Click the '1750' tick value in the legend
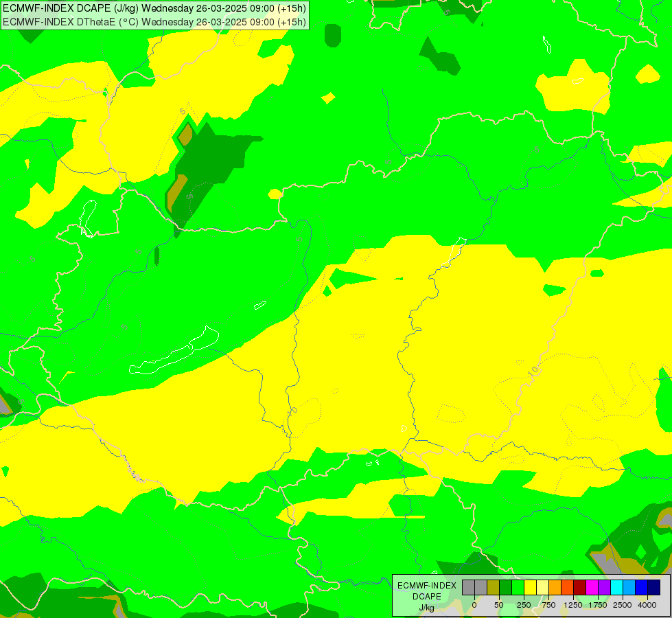 point(598,605)
